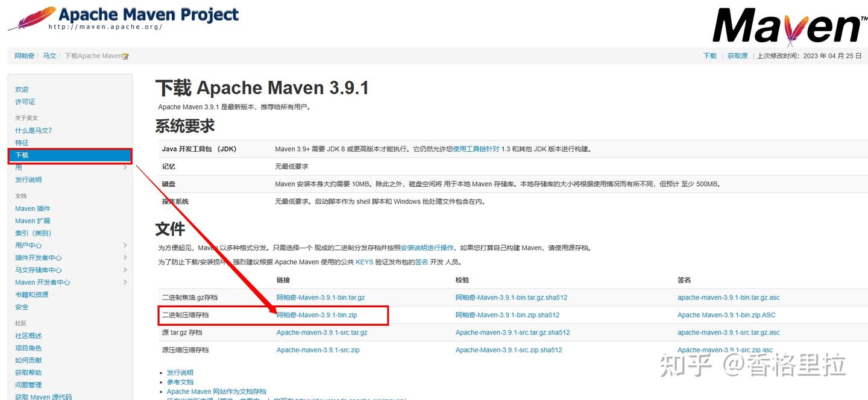Go to 安全 in the sidebar
This screenshot has height=400, width=868.
tap(22, 307)
